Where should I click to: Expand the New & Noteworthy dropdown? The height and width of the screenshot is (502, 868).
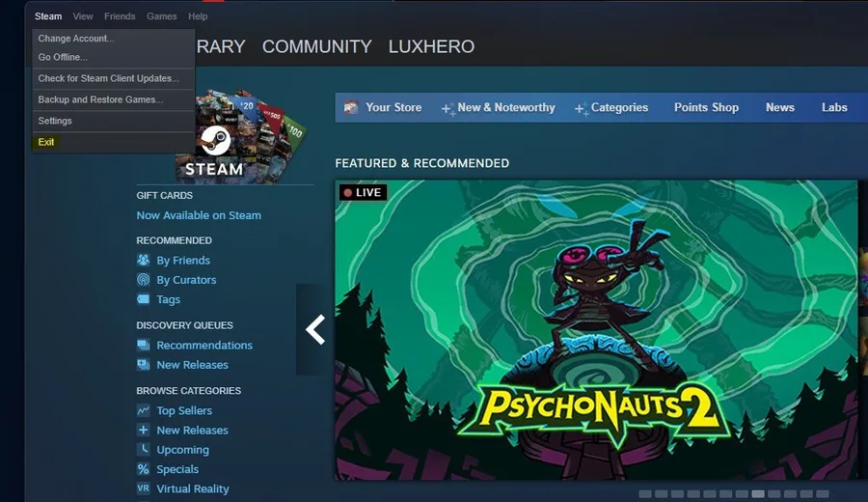(499, 107)
